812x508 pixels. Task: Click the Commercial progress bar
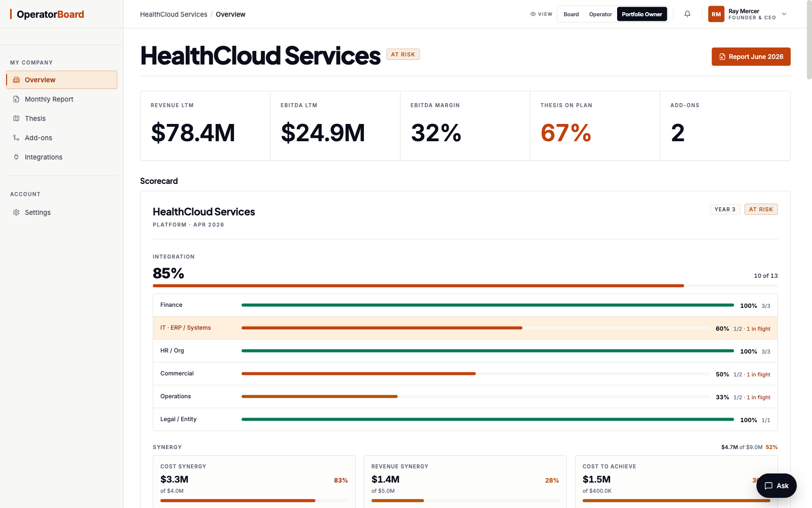click(476, 374)
